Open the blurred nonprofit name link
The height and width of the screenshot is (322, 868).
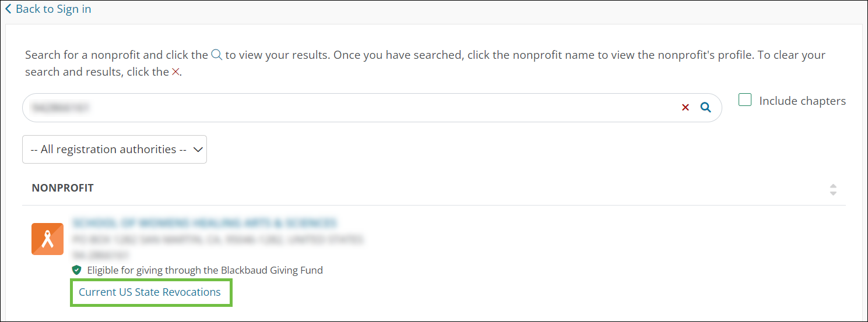point(204,223)
